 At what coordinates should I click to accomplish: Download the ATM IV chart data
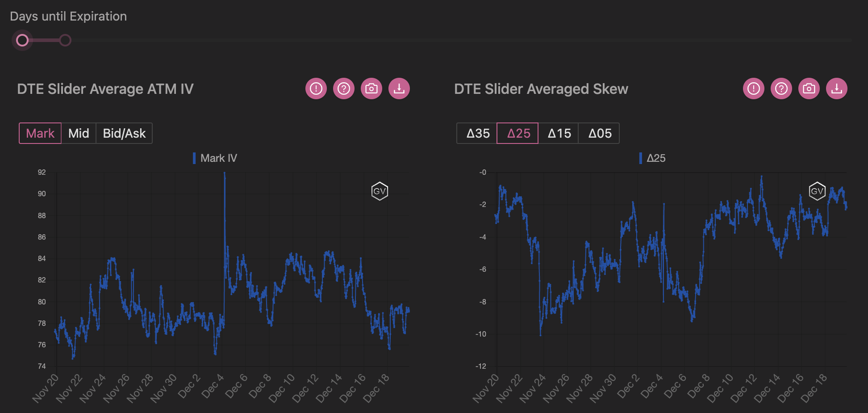[x=399, y=88]
